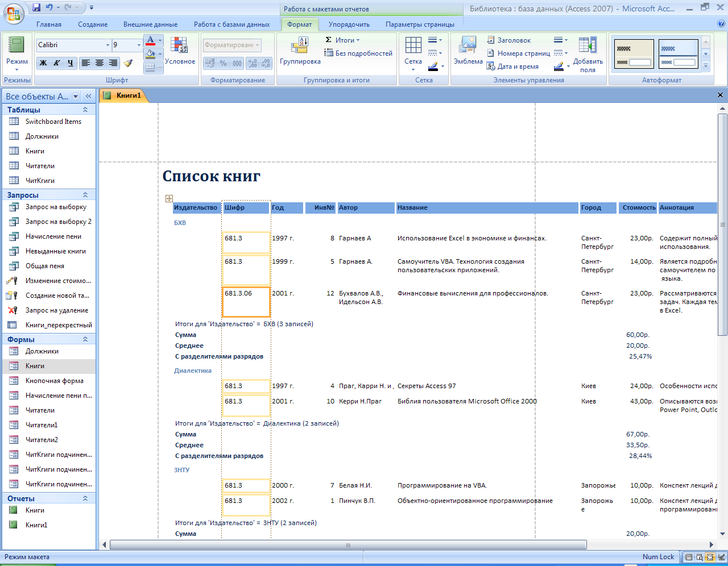Toggle Без подробностей hide details

pos(358,53)
